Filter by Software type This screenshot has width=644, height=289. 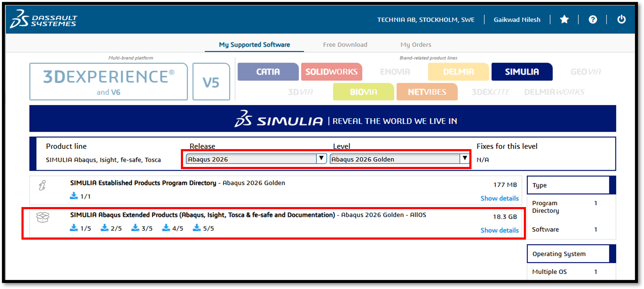545,229
